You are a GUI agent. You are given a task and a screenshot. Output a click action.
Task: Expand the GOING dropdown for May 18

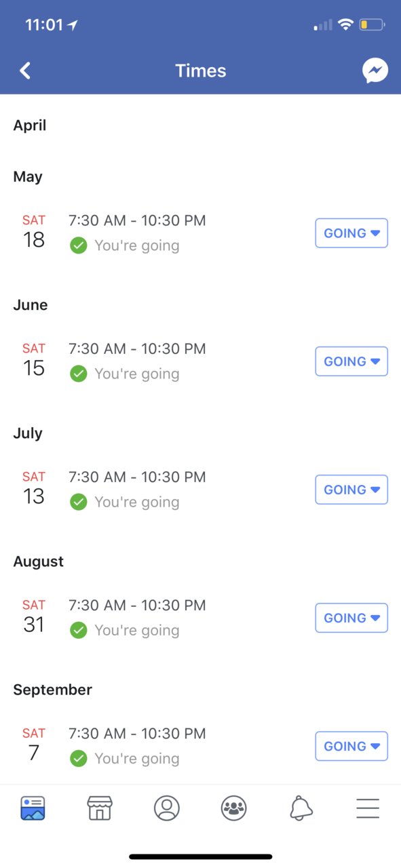click(351, 233)
